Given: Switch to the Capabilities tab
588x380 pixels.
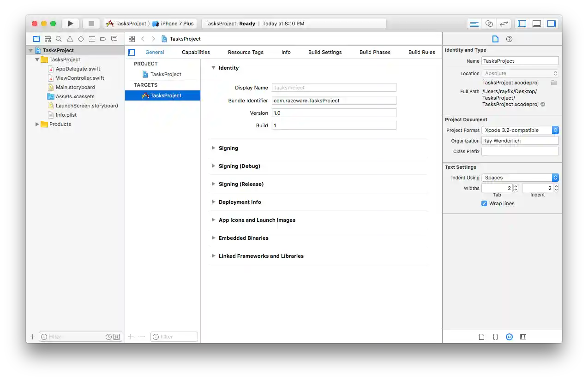Looking at the screenshot, I should (x=196, y=52).
